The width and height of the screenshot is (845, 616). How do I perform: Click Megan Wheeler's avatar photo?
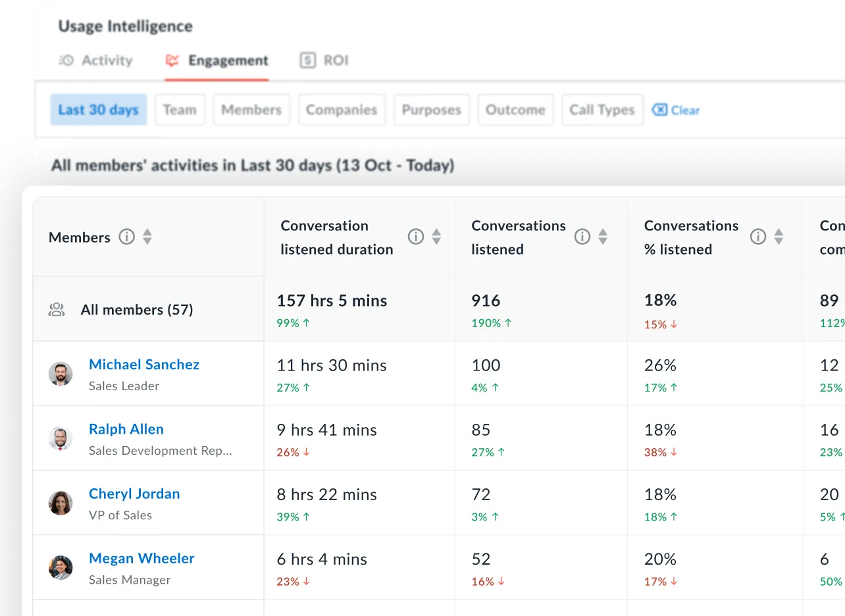point(61,567)
